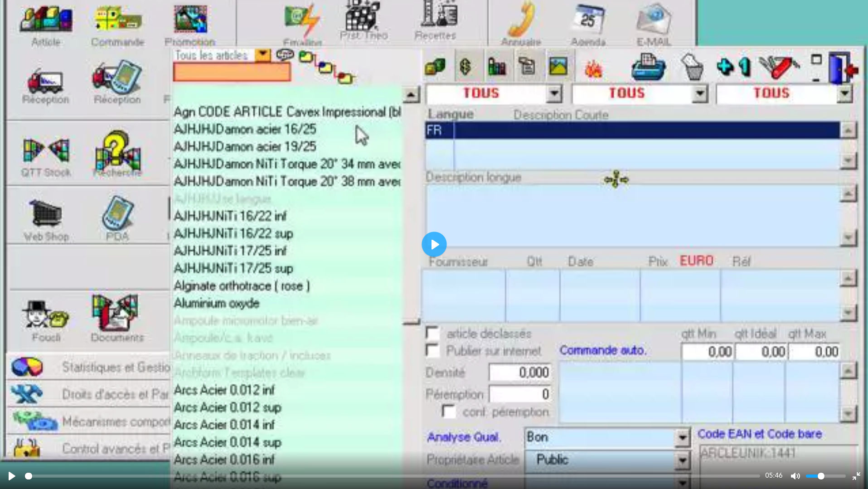Click the printer toolbar icon
868x489 pixels.
click(649, 67)
